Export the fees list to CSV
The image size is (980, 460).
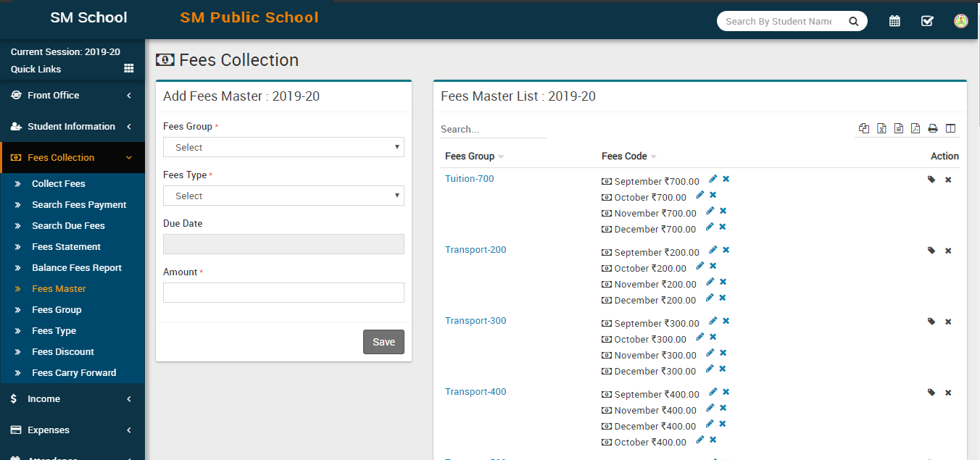click(x=899, y=128)
